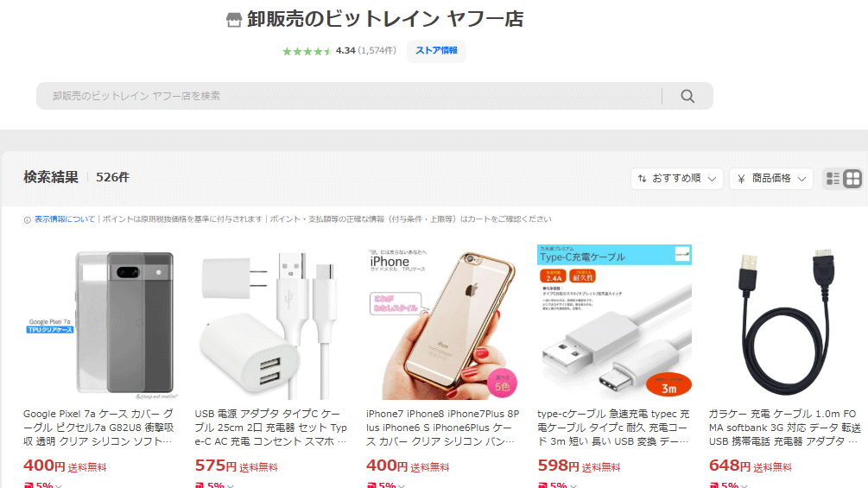This screenshot has height=488, width=868.
Task: Open the おすすめ順 sort dropdown
Action: 677,179
